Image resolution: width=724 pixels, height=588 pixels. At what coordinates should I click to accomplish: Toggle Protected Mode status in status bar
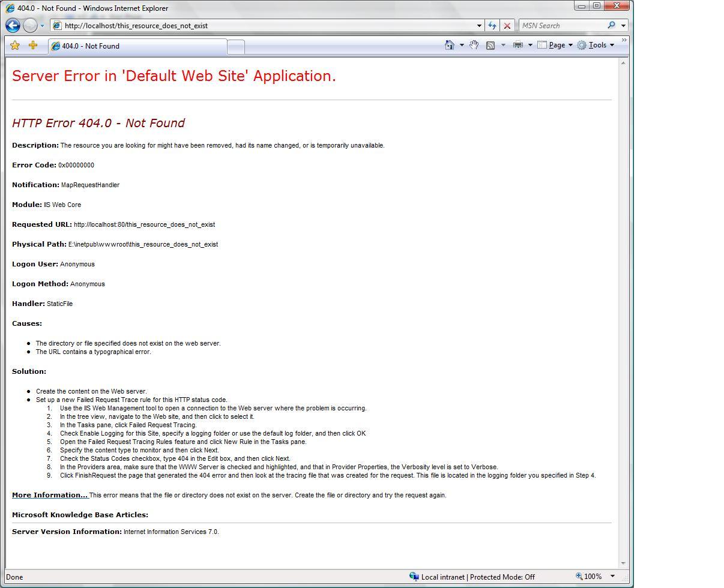click(x=502, y=577)
